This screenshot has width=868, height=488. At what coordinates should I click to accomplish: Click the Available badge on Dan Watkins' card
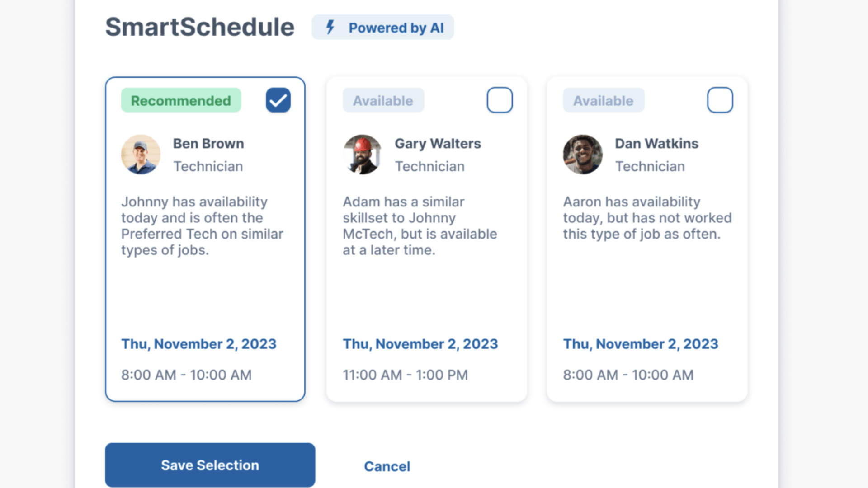point(603,100)
